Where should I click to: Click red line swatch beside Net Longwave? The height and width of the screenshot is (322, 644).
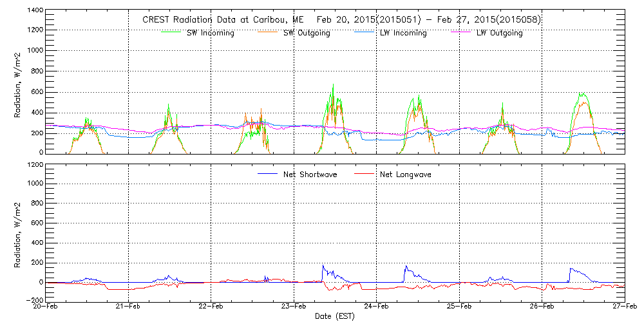pyautogui.click(x=365, y=174)
